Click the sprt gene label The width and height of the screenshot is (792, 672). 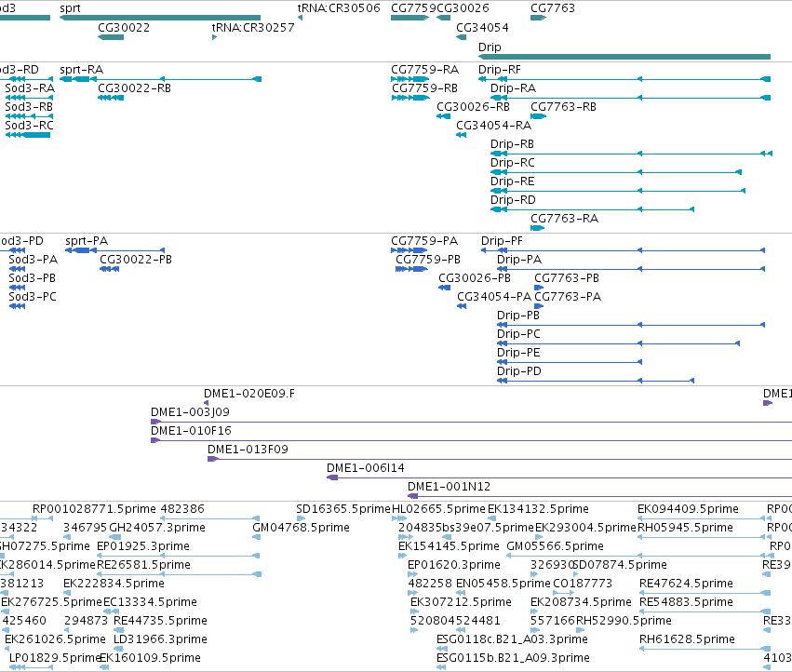pos(70,8)
